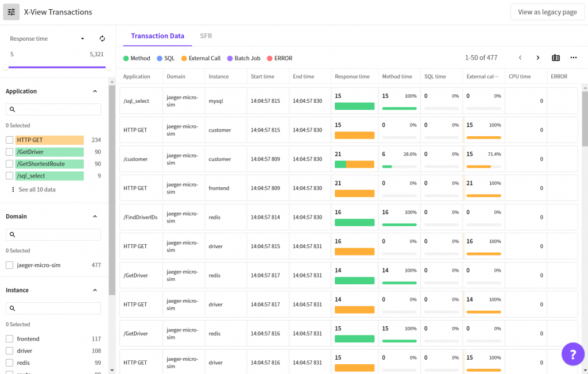Image resolution: width=588 pixels, height=374 pixels.
Task: Select the /sql_select transaction row
Action: pyautogui.click(x=349, y=101)
